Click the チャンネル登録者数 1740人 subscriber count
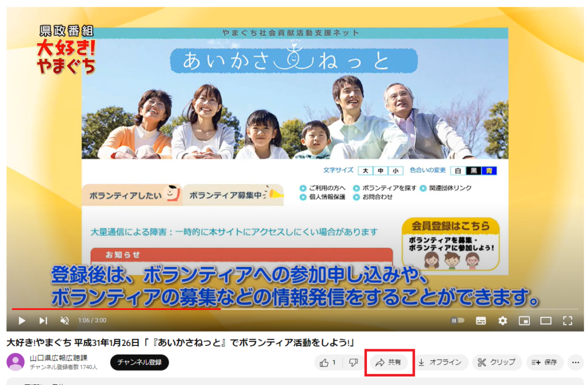 (x=63, y=367)
